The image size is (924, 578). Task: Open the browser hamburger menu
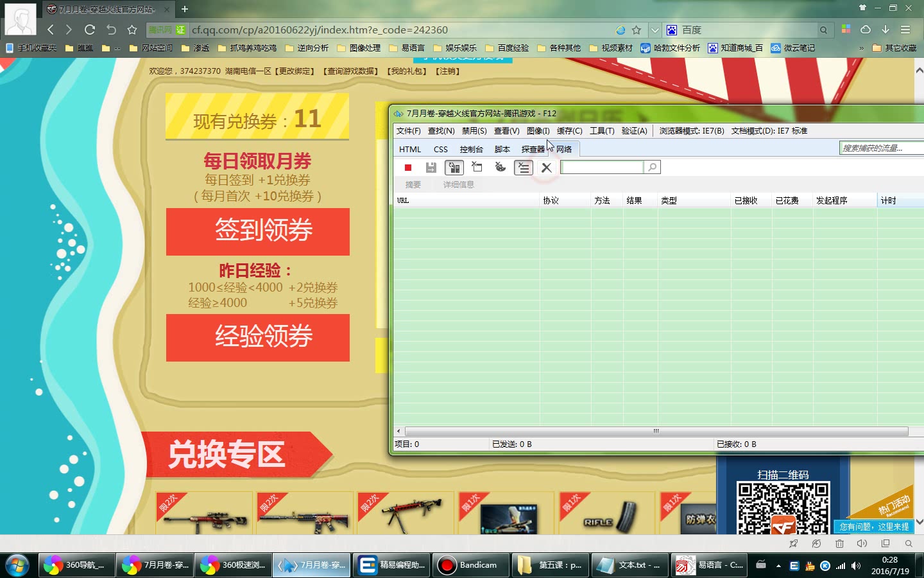tap(905, 30)
